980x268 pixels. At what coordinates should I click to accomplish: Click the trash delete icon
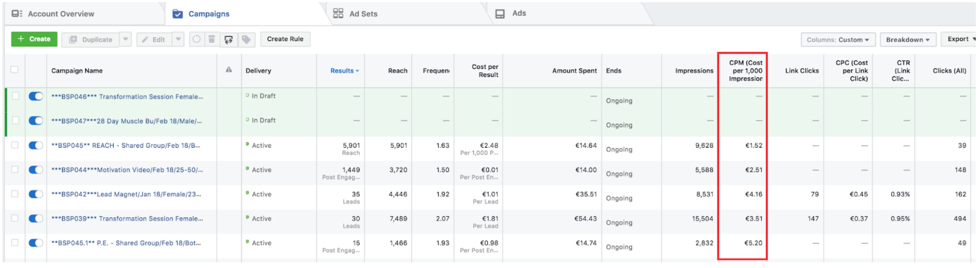tap(212, 39)
